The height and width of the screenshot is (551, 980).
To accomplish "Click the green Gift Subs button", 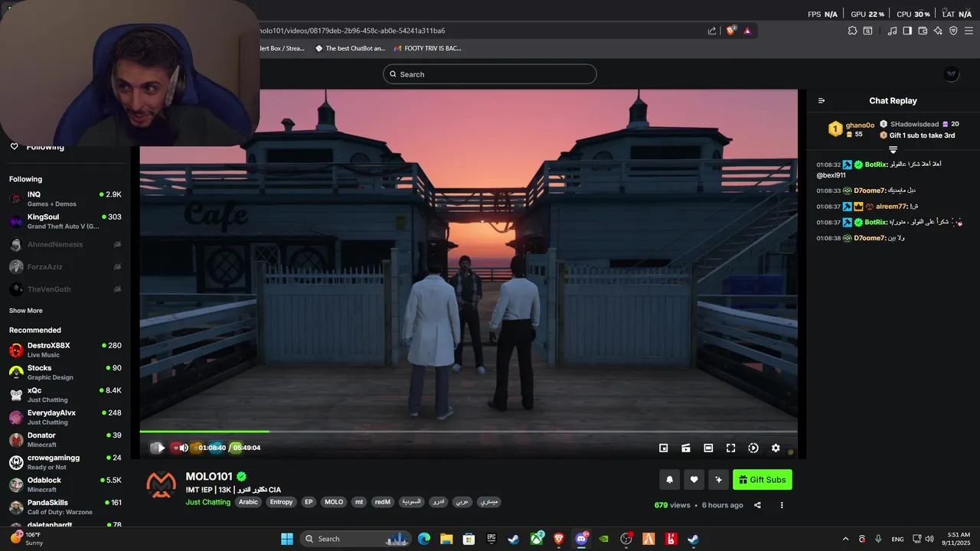I will point(763,480).
